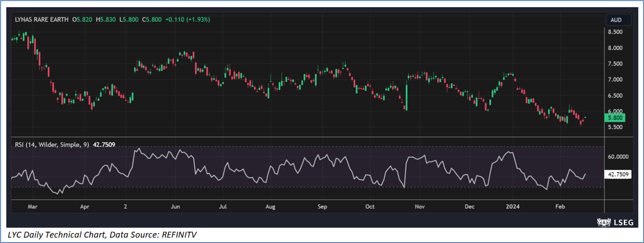Screen dimensions: 644x243
Task: Click the 2024 date axis label
Action: (x=512, y=207)
